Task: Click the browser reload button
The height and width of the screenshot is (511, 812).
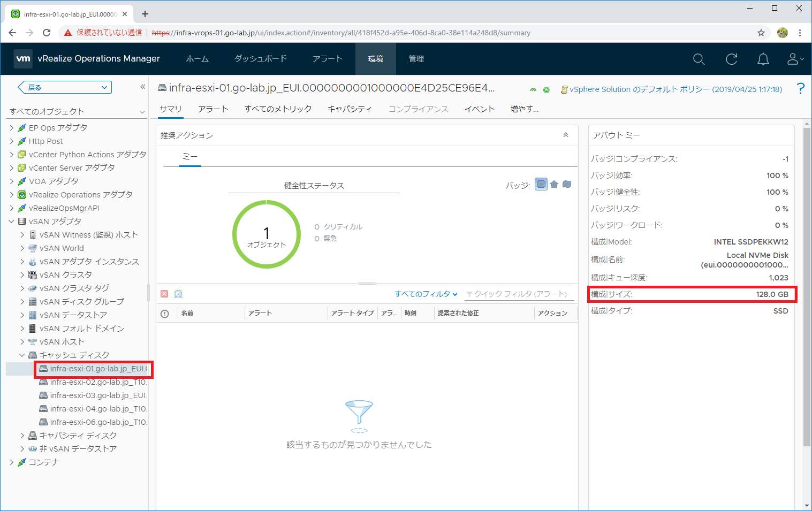Action: 47,33
